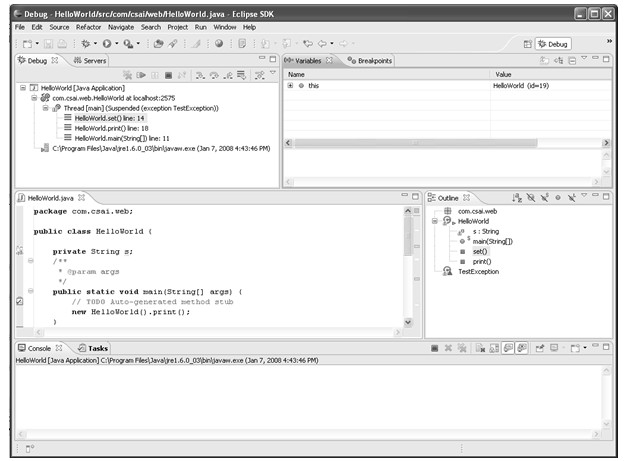Switch to the Tasks tab

(x=93, y=348)
